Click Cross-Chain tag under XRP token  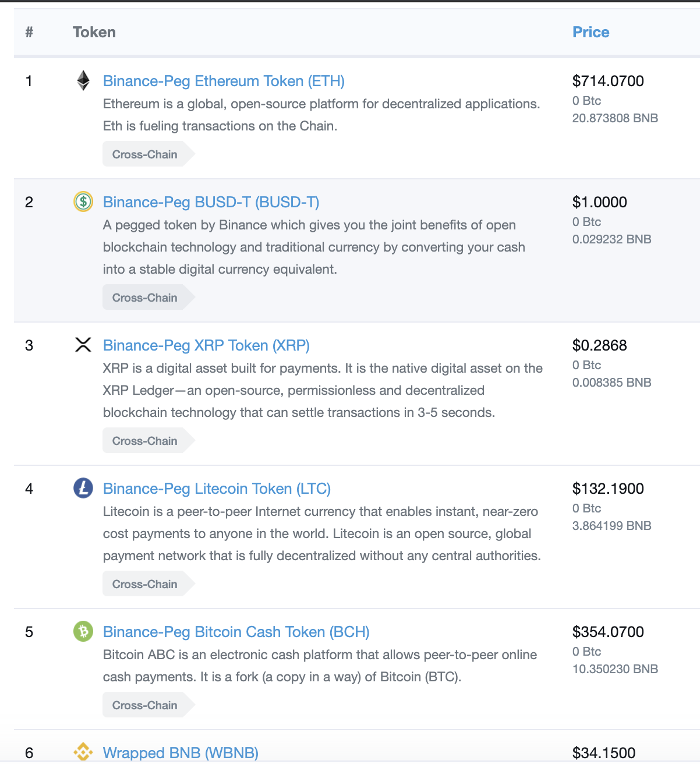tap(145, 441)
